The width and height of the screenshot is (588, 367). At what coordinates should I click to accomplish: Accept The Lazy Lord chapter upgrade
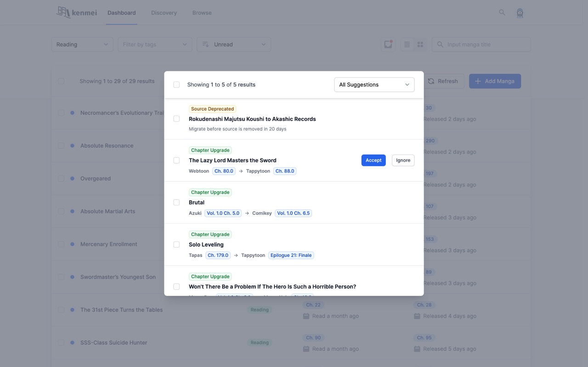tap(373, 160)
